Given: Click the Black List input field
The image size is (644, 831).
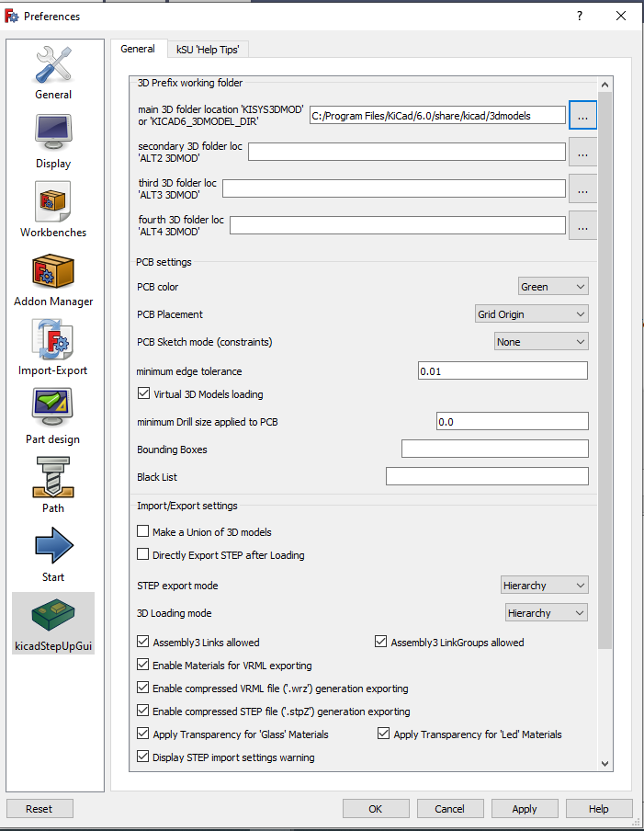Looking at the screenshot, I should [487, 476].
